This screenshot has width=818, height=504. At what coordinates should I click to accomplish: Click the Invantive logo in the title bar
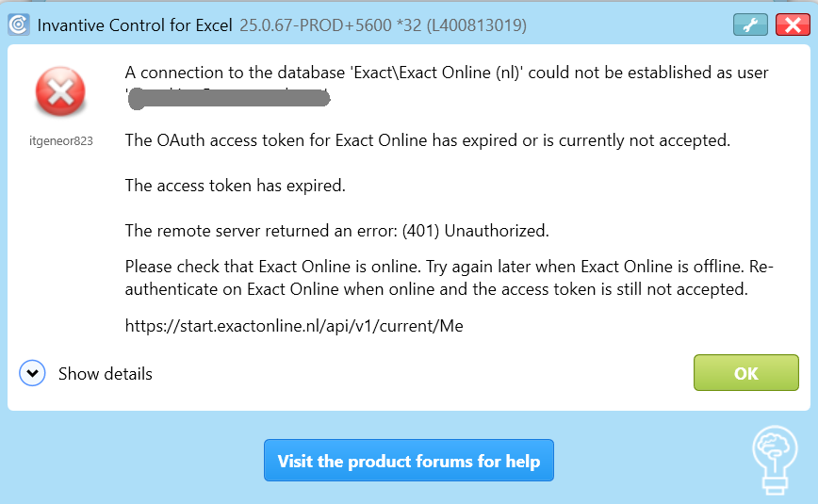coord(18,24)
